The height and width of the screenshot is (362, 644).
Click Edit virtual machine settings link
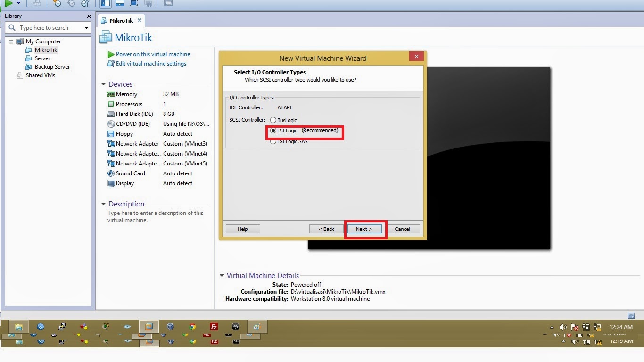point(151,64)
